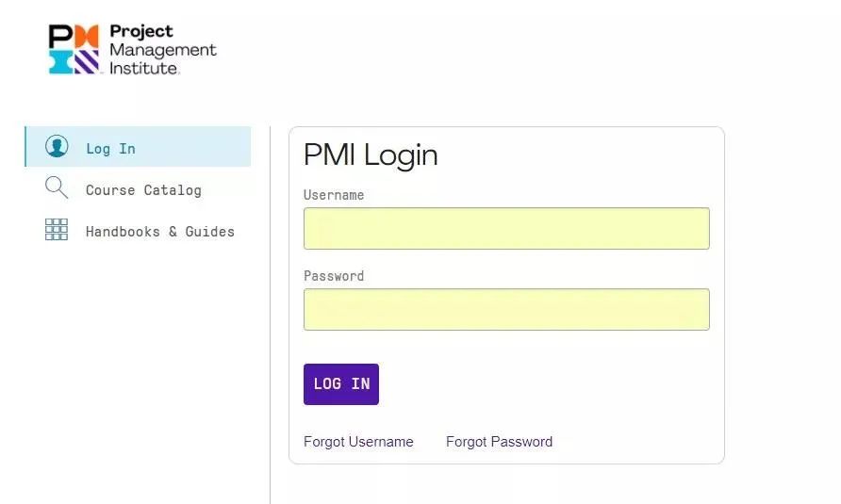
Task: Submit with the purple LOG IN button
Action: pos(341,384)
